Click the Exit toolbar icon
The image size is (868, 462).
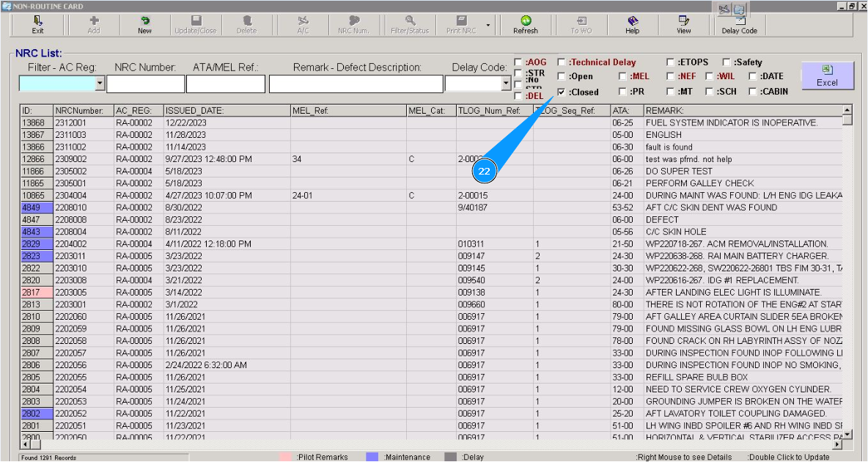pos(37,25)
